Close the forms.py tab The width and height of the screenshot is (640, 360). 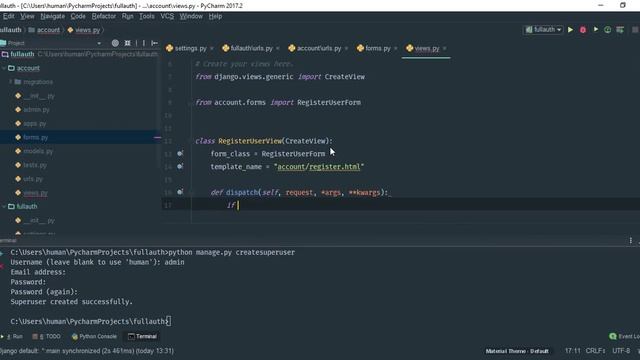[x=396, y=49]
